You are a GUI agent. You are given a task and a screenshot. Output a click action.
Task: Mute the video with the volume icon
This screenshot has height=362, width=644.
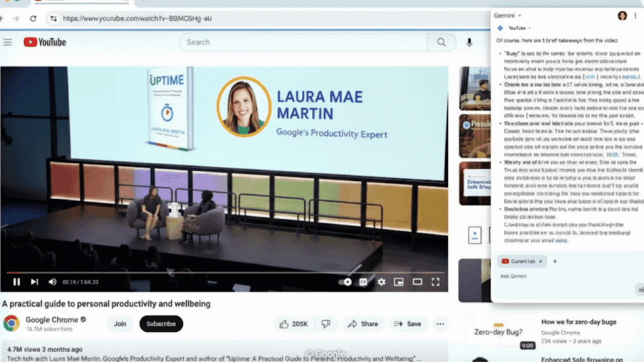[52, 282]
